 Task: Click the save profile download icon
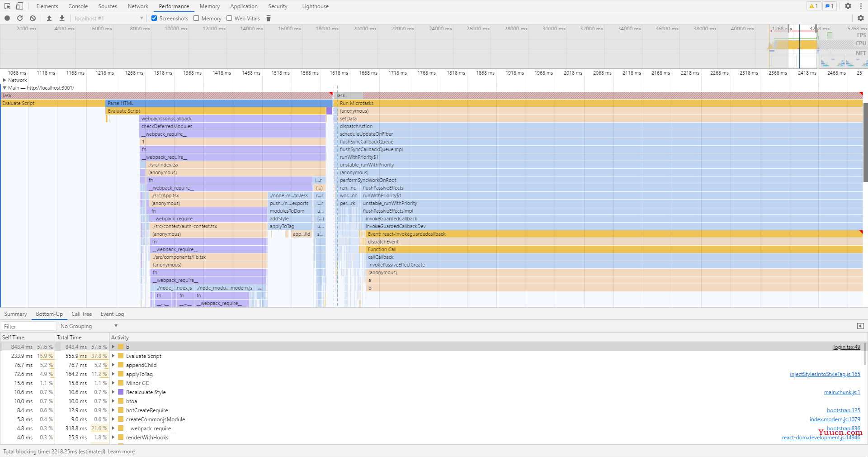pos(62,18)
